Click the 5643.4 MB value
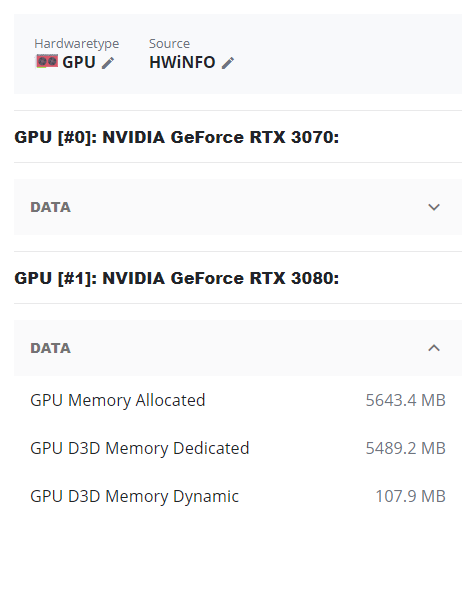Screen dimensions: 474x601 (x=405, y=400)
